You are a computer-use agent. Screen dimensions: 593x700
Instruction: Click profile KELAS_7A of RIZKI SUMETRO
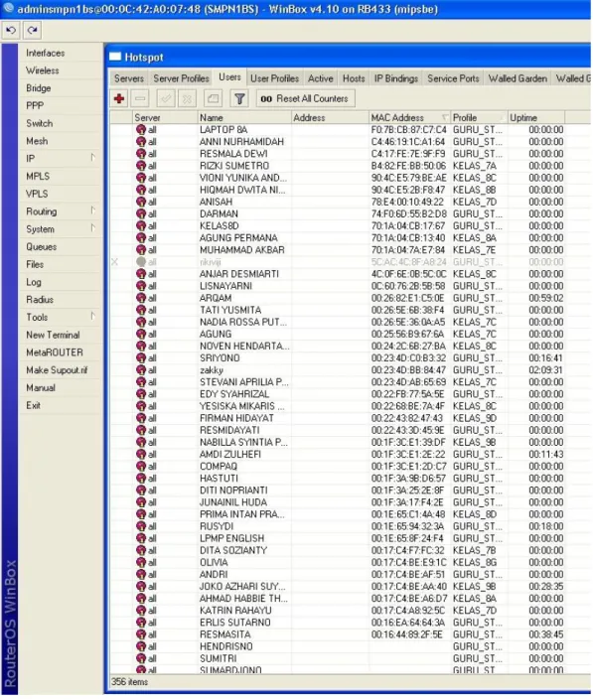(x=474, y=166)
